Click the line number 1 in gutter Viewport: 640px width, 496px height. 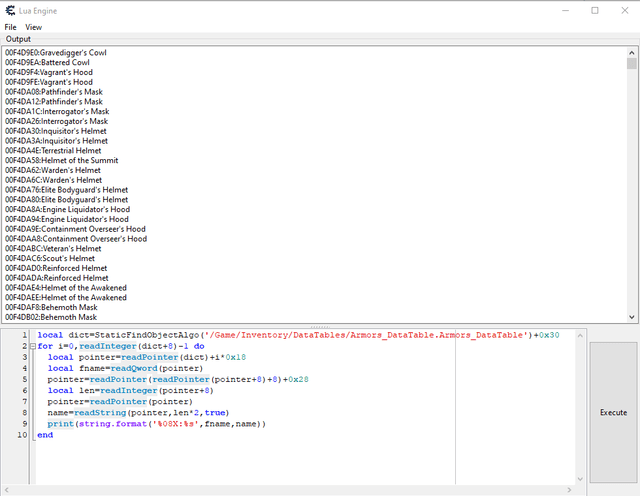click(24, 335)
